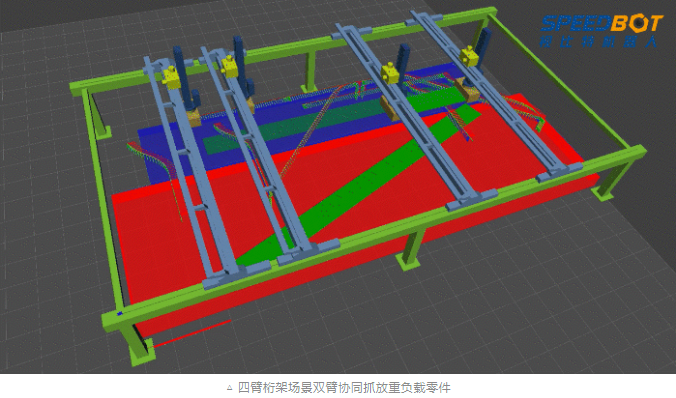This screenshot has height=398, width=676.
Task: Click the SPEEDBOT logo in the corner
Action: tap(601, 31)
